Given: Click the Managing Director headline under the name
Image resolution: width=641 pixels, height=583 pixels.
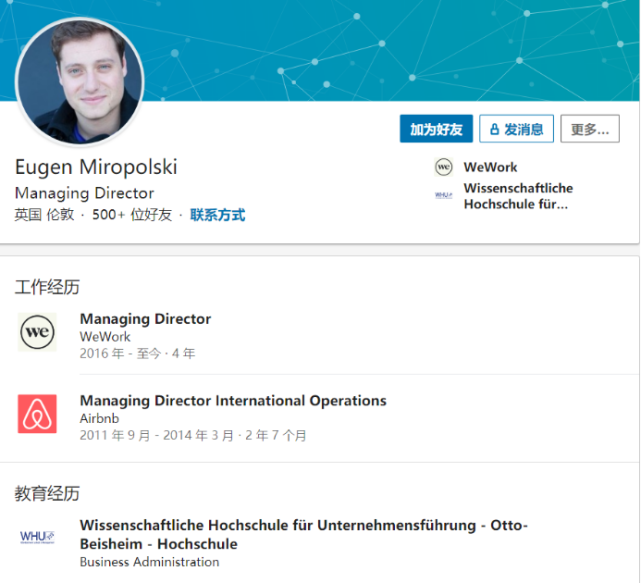Looking at the screenshot, I should click(84, 193).
